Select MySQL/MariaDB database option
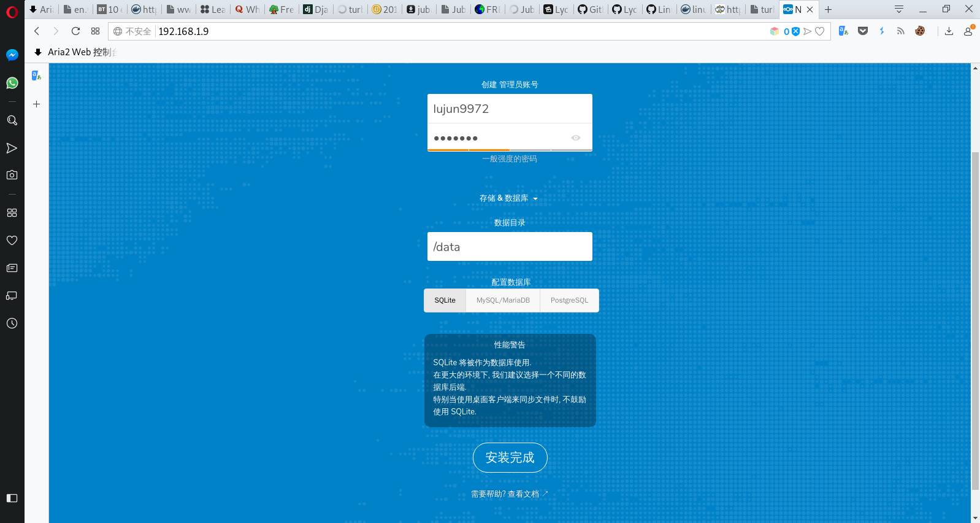Viewport: 980px width, 523px height. point(503,300)
